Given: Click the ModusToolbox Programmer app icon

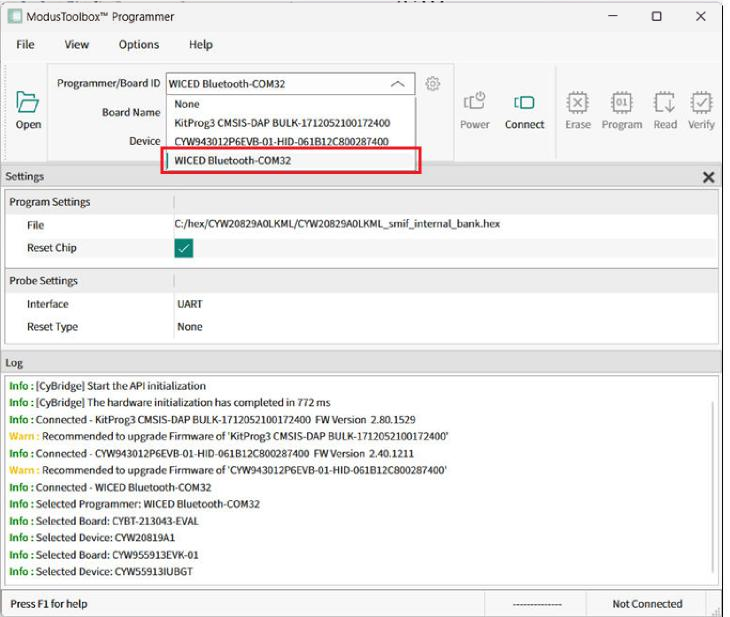Looking at the screenshot, I should coord(15,17).
